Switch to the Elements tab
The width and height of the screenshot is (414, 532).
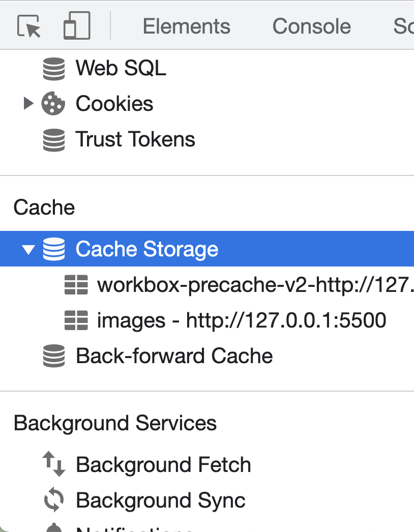[186, 26]
